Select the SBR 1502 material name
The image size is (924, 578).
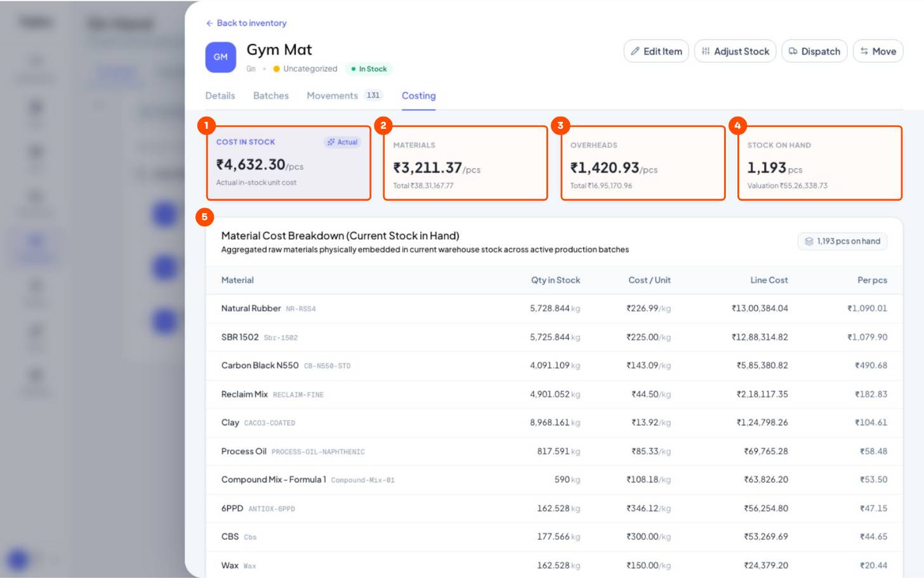(240, 337)
